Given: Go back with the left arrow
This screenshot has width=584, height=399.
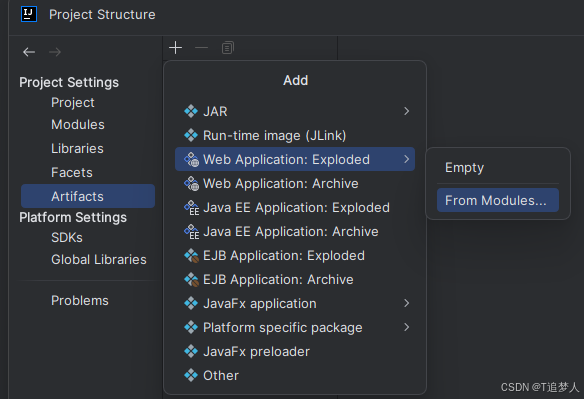Looking at the screenshot, I should (29, 52).
